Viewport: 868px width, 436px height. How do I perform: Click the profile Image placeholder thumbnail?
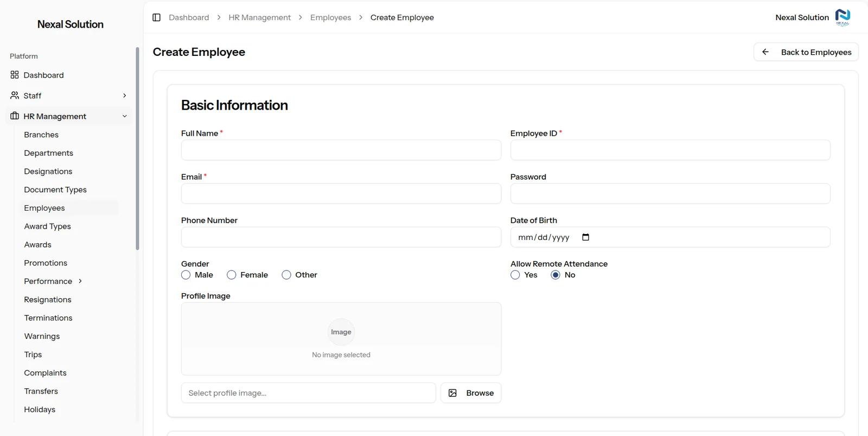(341, 332)
